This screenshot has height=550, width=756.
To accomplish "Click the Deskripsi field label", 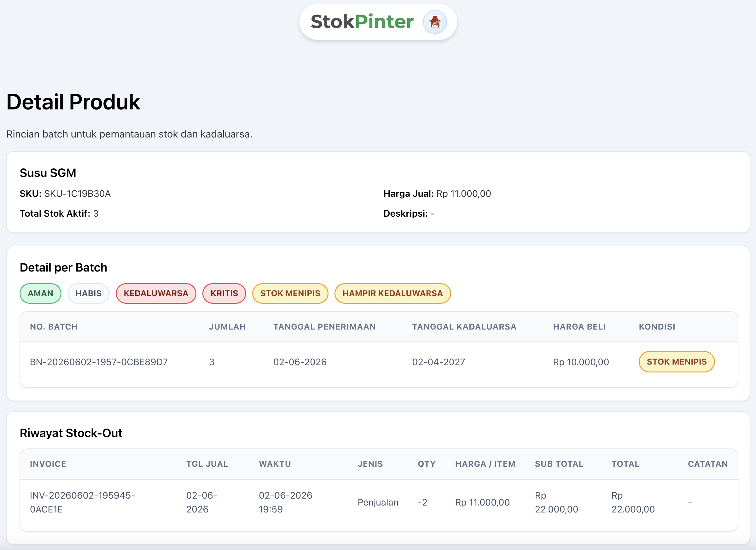I will coord(405,213).
